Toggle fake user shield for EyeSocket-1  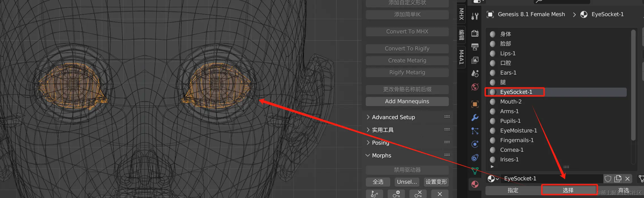click(x=608, y=178)
